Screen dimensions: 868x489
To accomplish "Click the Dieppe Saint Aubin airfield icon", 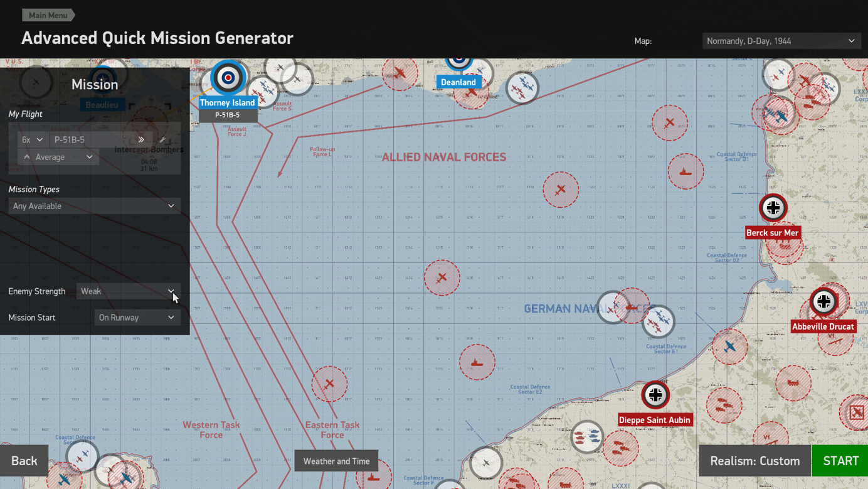I will click(x=655, y=395).
